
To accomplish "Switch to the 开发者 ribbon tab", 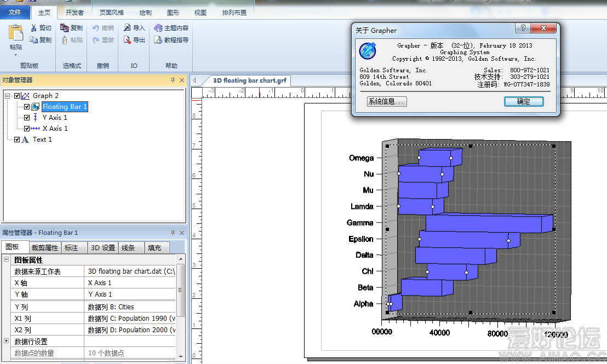I will [x=75, y=13].
